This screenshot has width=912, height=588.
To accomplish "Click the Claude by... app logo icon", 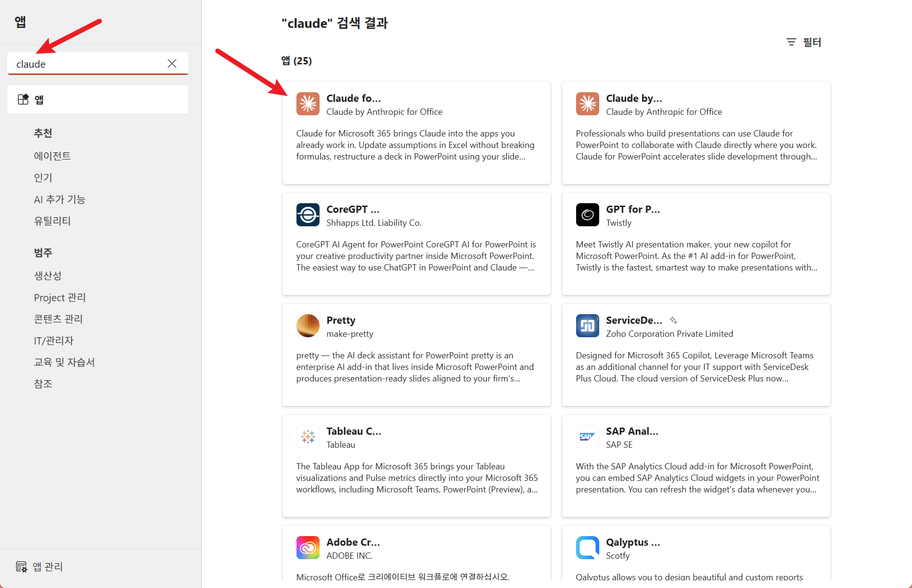I will (x=588, y=104).
